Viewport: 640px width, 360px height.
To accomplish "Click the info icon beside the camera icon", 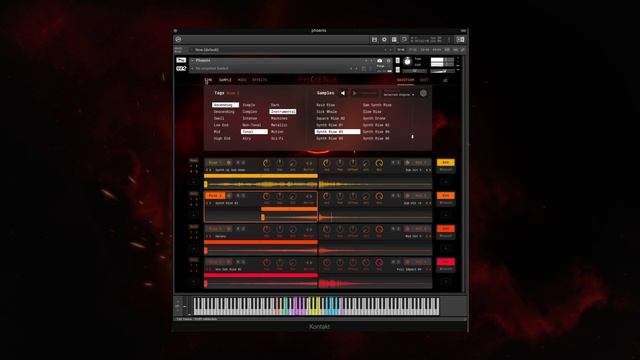I will [x=389, y=60].
